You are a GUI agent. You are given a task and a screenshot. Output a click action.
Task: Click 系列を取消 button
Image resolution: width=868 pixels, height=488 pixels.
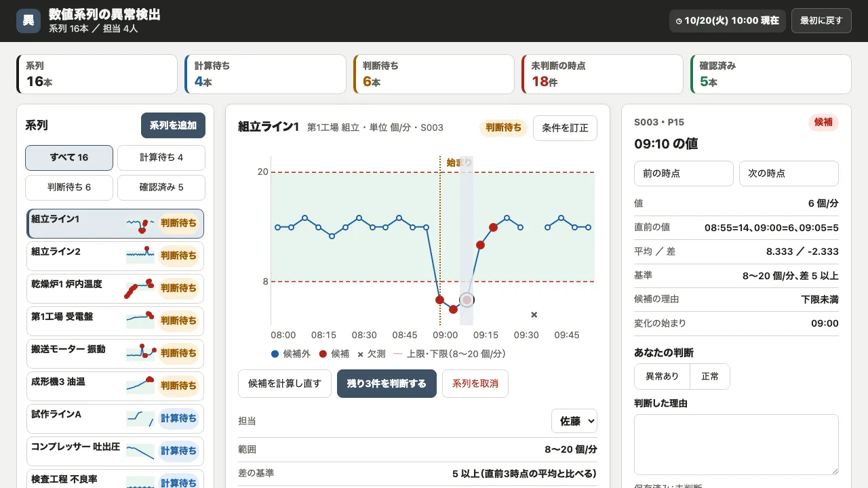tap(475, 384)
